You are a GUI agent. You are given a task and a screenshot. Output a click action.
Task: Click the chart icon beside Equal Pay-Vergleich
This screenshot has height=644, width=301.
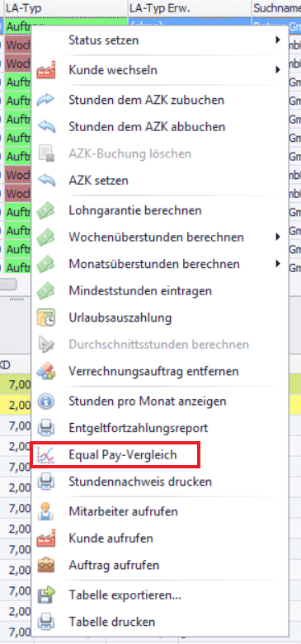(46, 455)
